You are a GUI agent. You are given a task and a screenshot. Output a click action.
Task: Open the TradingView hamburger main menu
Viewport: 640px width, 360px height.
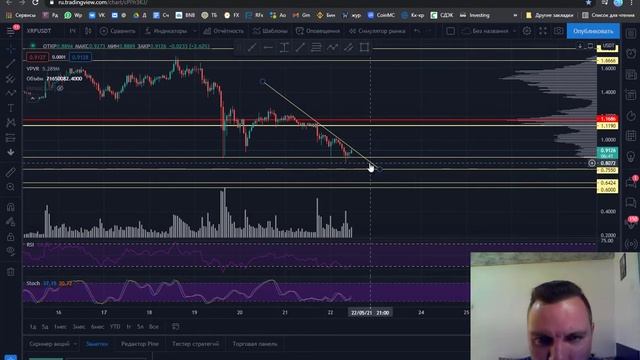(x=11, y=31)
